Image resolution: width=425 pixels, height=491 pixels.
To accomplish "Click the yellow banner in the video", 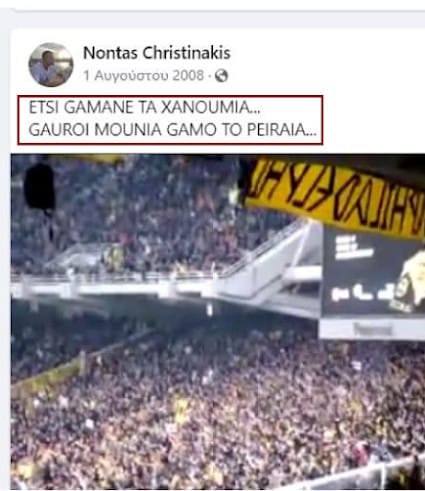I will tap(333, 197).
